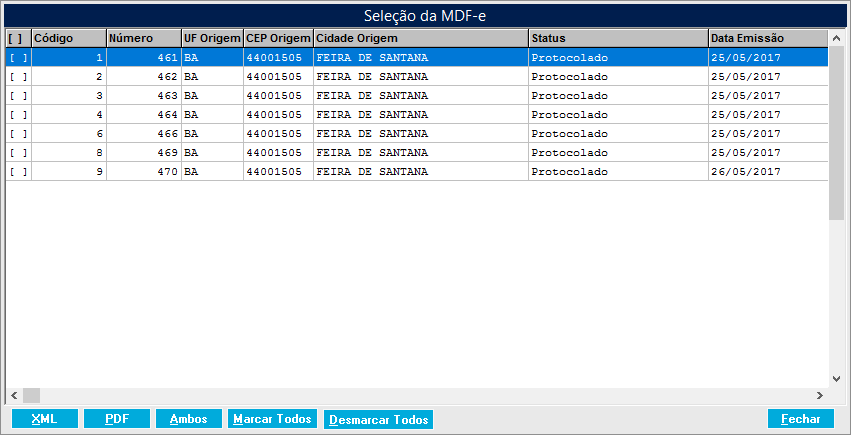Click the PDF button
Viewport: 851px width, 435px height.
[x=117, y=419]
